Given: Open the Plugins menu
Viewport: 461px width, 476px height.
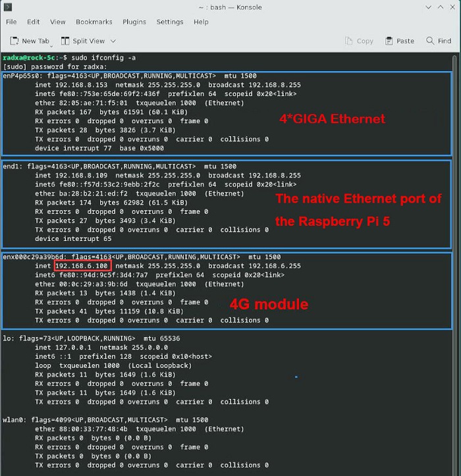Looking at the screenshot, I should click(134, 22).
